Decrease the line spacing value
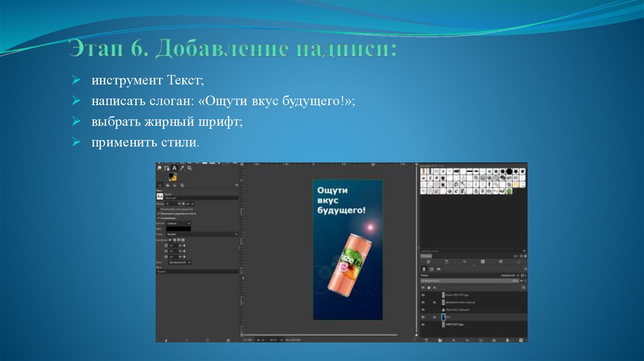 pyautogui.click(x=180, y=251)
